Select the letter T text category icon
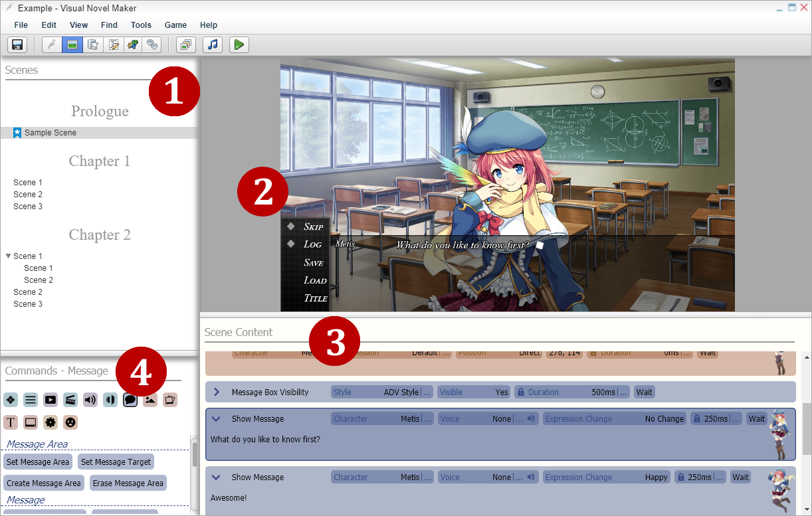812x516 pixels. pos(11,422)
